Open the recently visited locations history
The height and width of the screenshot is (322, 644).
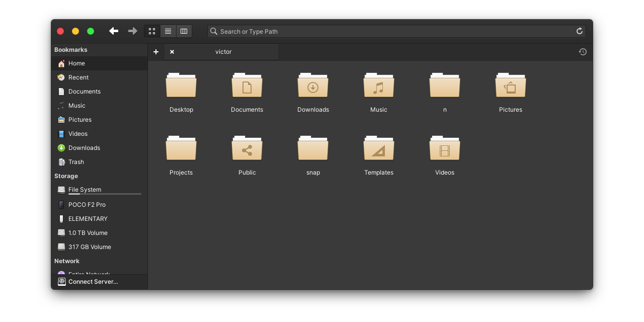(582, 52)
